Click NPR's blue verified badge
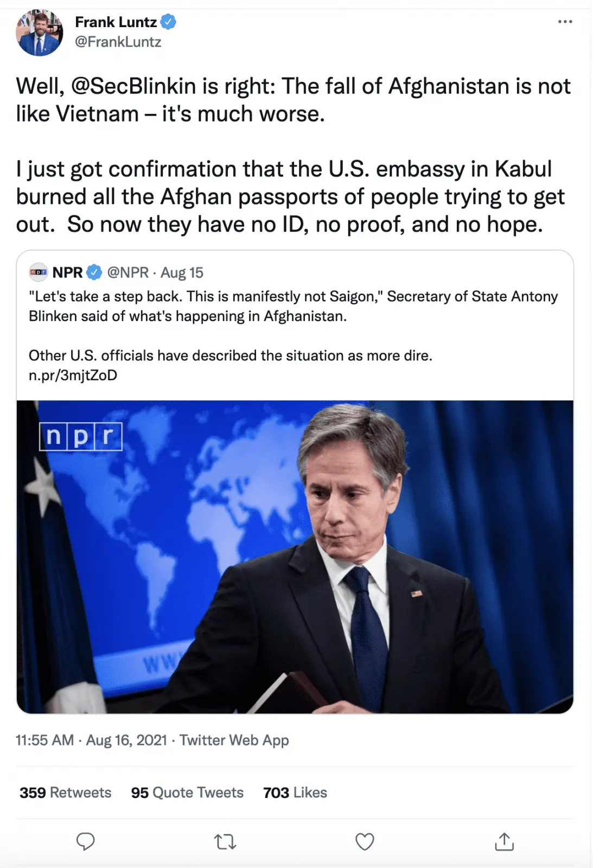This screenshot has width=593, height=868. tap(94, 272)
